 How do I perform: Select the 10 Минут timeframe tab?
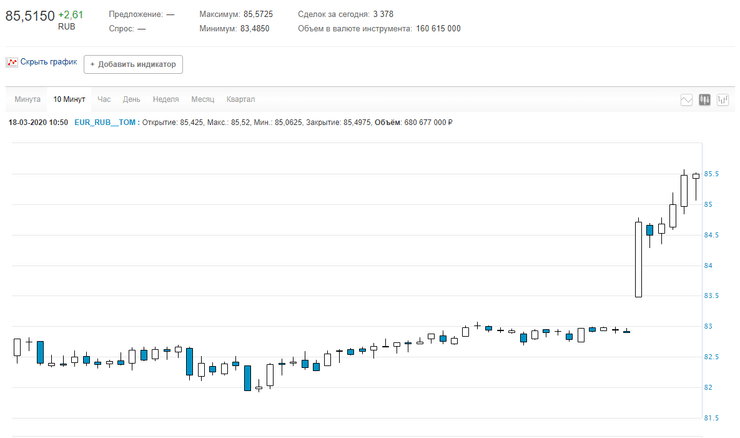(x=69, y=100)
